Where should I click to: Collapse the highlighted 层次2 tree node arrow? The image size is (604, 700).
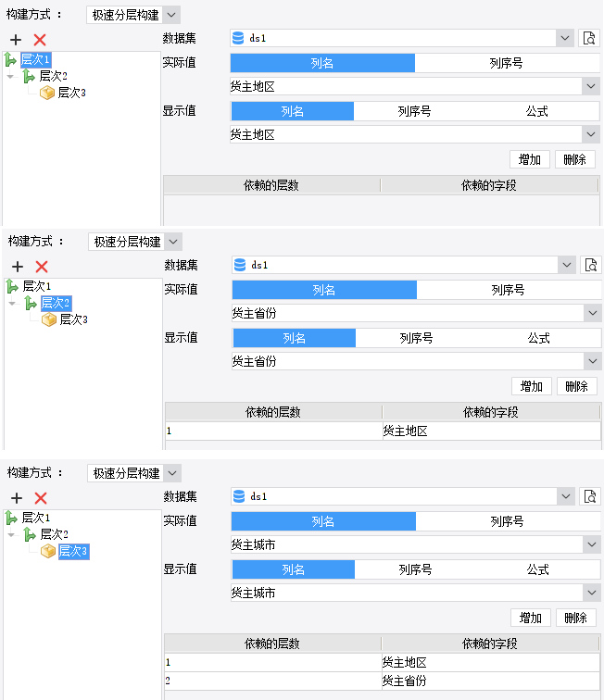11,303
